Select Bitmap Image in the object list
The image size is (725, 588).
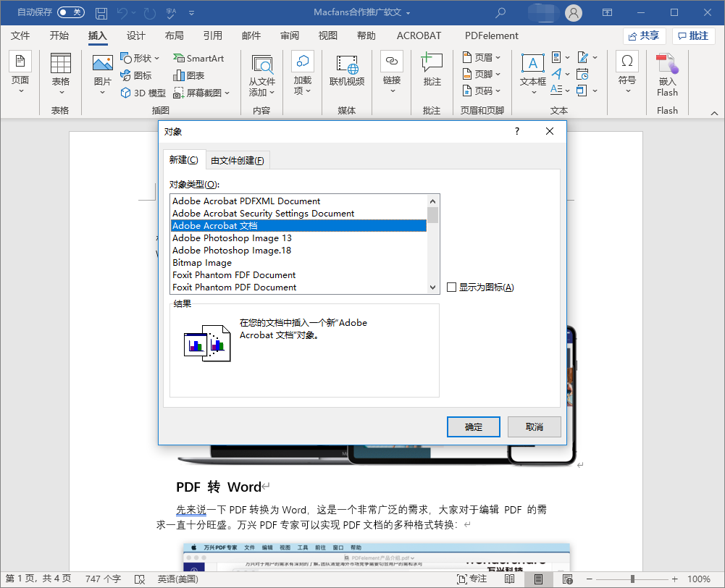(201, 262)
